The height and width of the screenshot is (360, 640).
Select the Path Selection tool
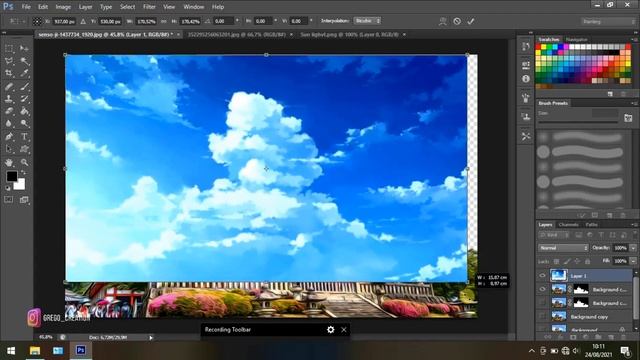point(9,149)
